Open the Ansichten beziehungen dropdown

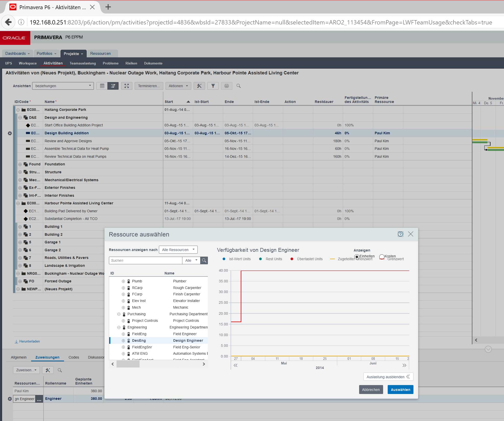pyautogui.click(x=63, y=86)
